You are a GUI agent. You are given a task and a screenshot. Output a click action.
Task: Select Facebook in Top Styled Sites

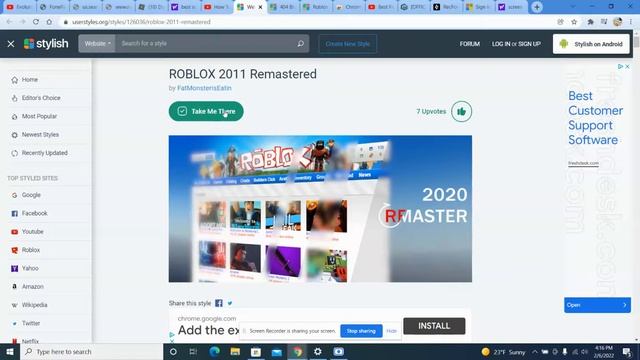point(34,213)
